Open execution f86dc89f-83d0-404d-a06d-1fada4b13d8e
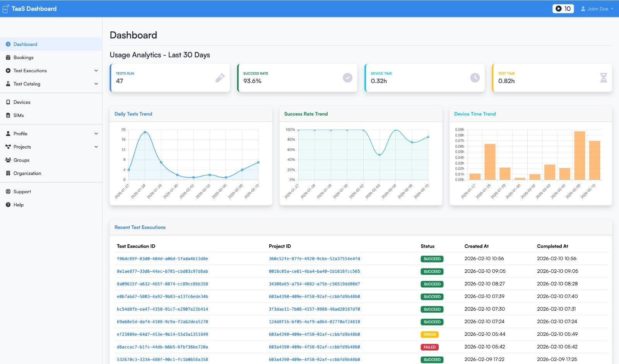The width and height of the screenshot is (619, 364). click(162, 259)
